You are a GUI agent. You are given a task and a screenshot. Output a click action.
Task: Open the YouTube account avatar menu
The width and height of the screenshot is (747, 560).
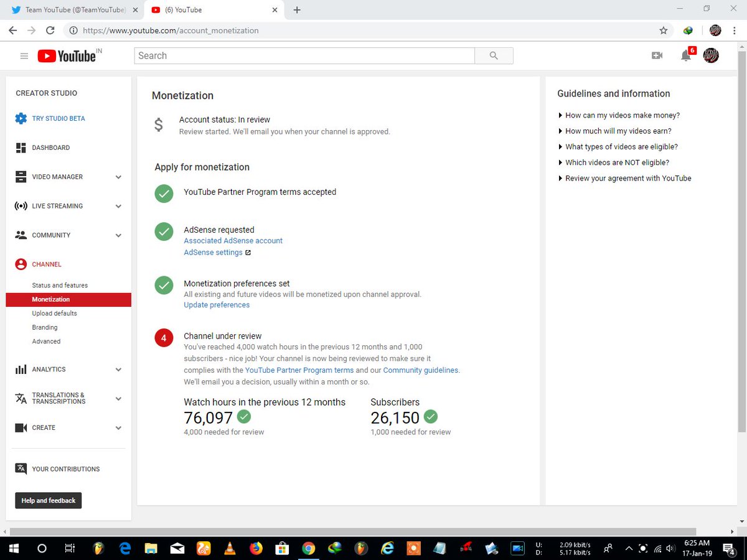[x=711, y=55]
